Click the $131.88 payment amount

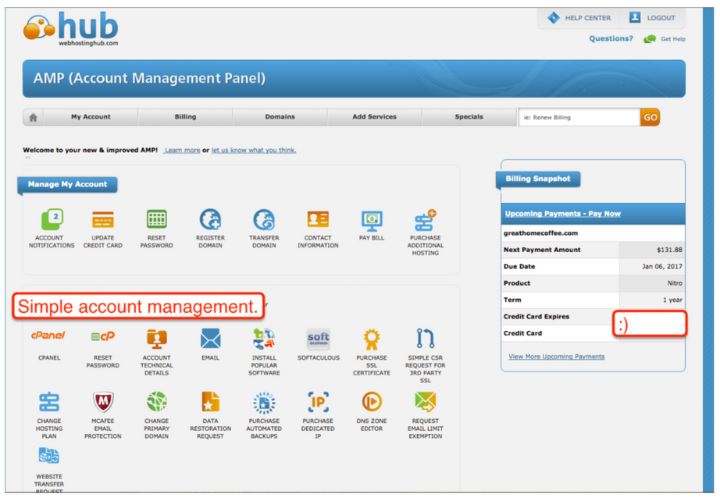click(x=669, y=250)
